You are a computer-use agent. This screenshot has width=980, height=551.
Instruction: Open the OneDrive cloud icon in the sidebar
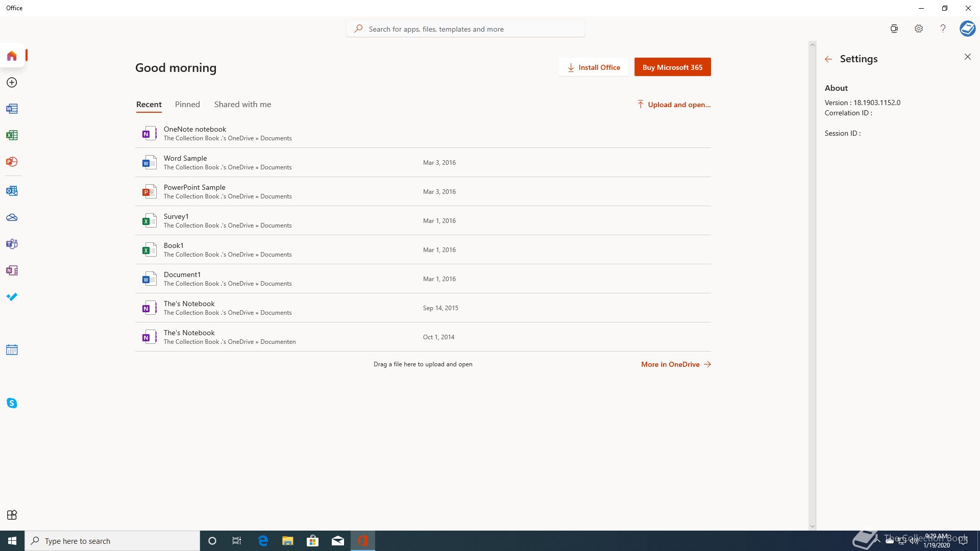click(x=12, y=217)
